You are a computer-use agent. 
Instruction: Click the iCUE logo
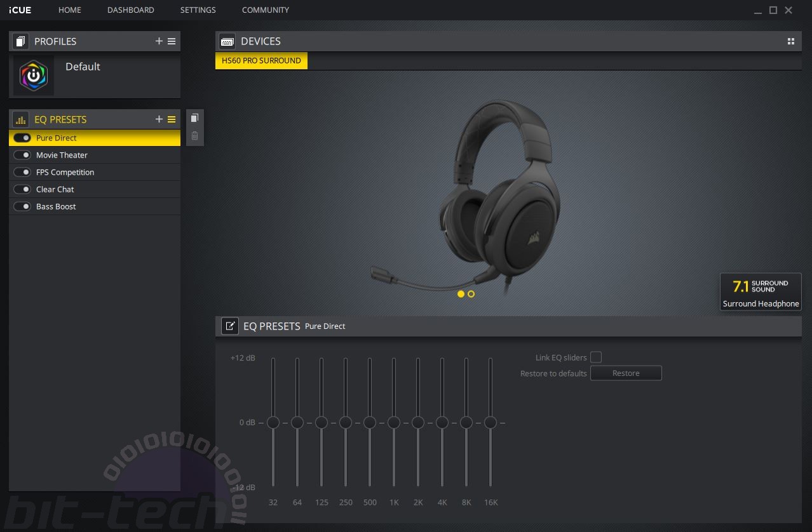tap(20, 10)
